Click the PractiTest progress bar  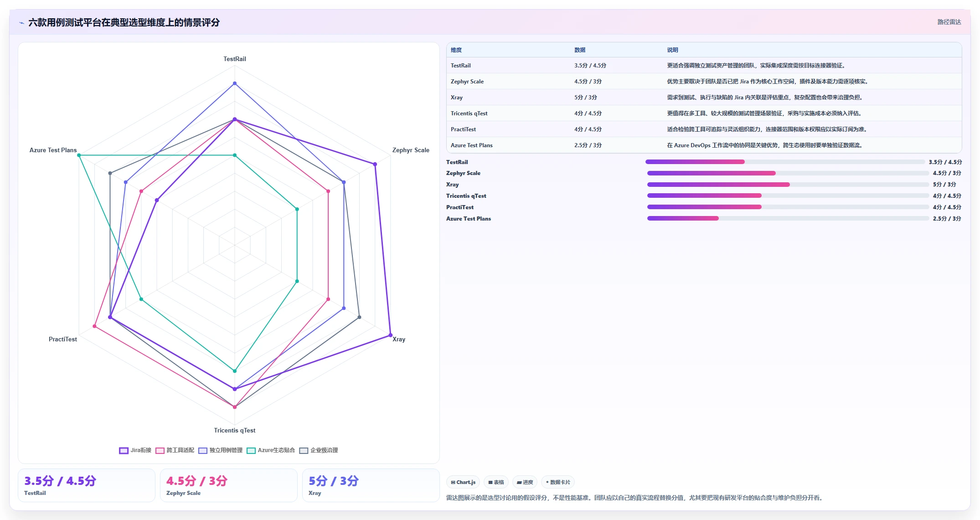(788, 207)
